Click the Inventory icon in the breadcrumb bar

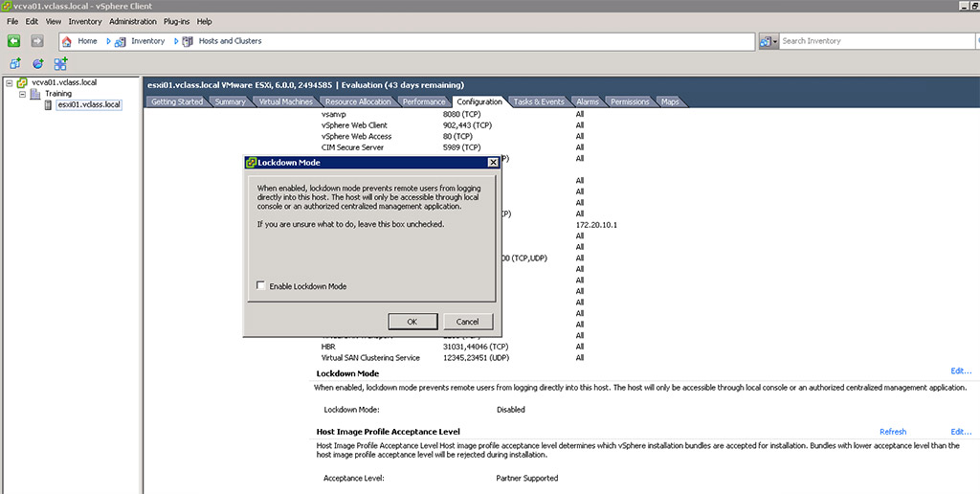(121, 41)
